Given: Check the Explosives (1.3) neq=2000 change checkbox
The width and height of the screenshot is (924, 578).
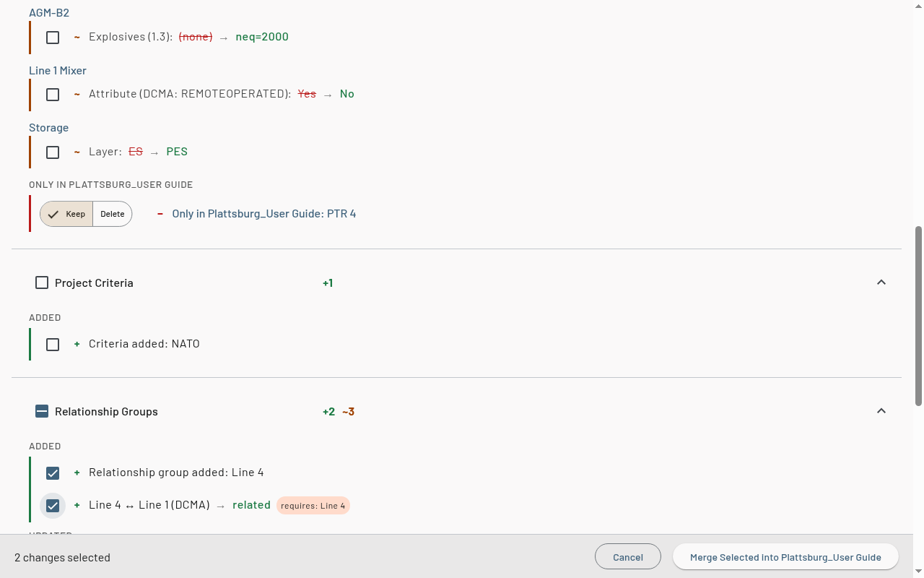Looking at the screenshot, I should coord(53,37).
